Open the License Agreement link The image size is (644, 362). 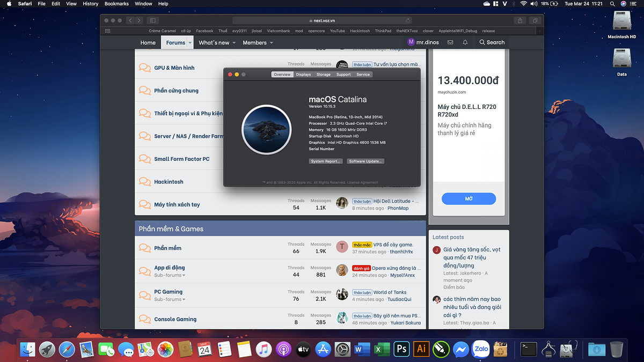[363, 183]
